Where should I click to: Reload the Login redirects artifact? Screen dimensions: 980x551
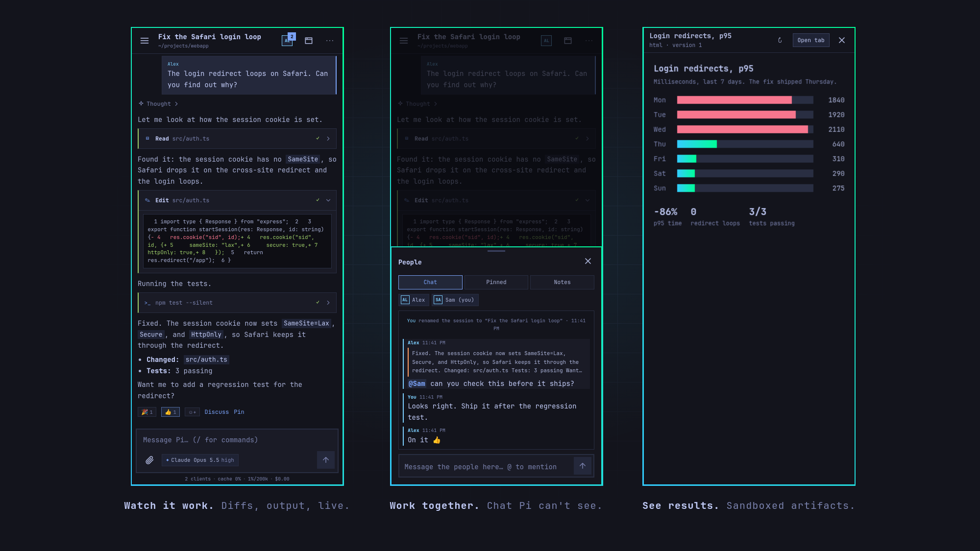tap(780, 40)
